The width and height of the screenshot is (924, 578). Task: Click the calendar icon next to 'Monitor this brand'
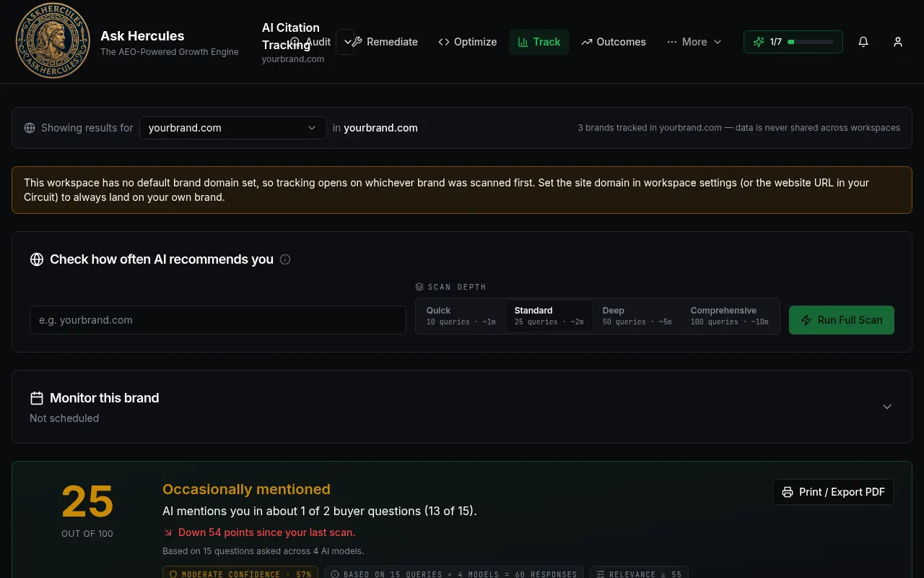[37, 398]
